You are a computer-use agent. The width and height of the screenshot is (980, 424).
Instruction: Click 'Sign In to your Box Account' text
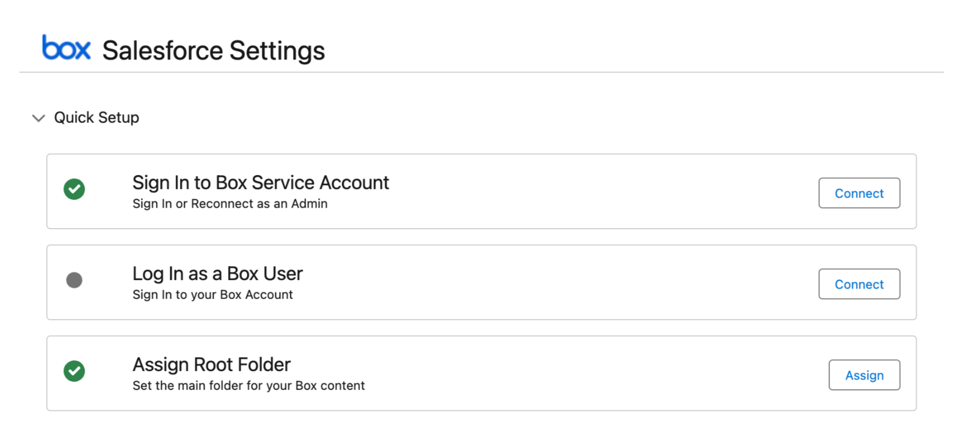(x=213, y=294)
